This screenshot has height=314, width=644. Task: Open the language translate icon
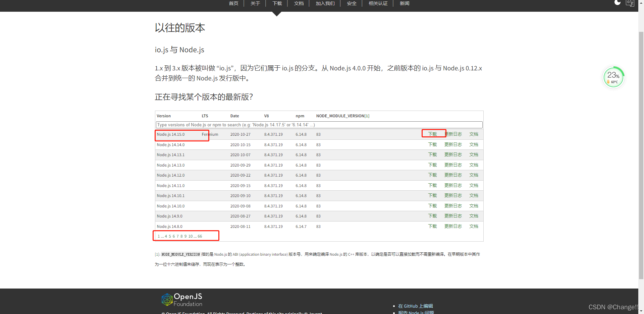[x=630, y=3]
